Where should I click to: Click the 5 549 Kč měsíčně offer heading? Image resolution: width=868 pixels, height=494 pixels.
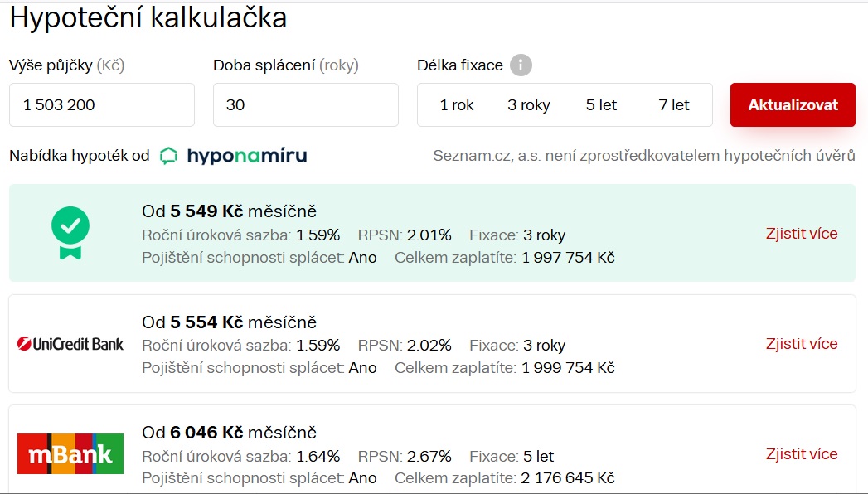(229, 211)
